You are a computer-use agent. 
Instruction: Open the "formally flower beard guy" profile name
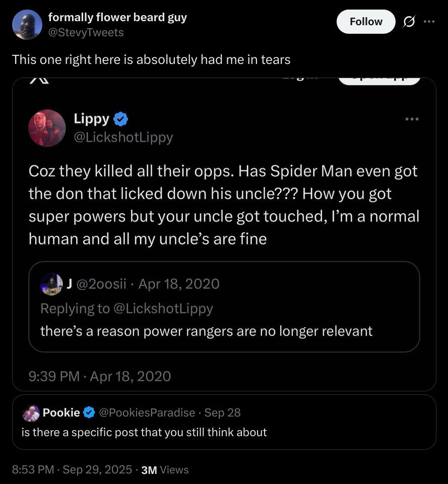117,17
